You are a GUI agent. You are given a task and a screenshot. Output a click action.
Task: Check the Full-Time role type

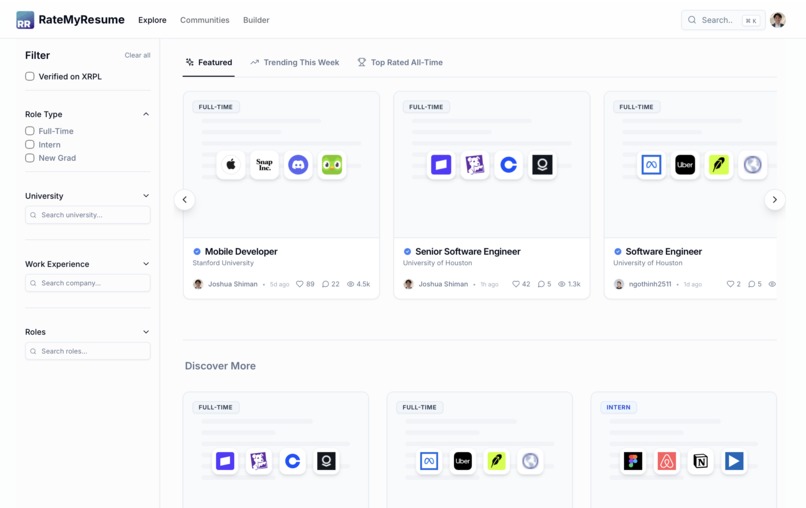pyautogui.click(x=30, y=131)
